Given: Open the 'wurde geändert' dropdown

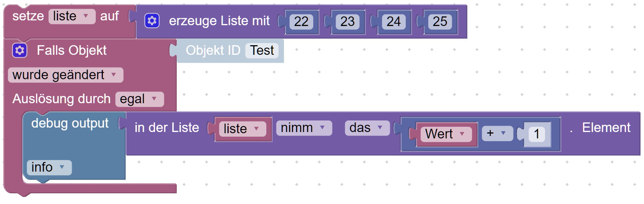Looking at the screenshot, I should pyautogui.click(x=65, y=75).
